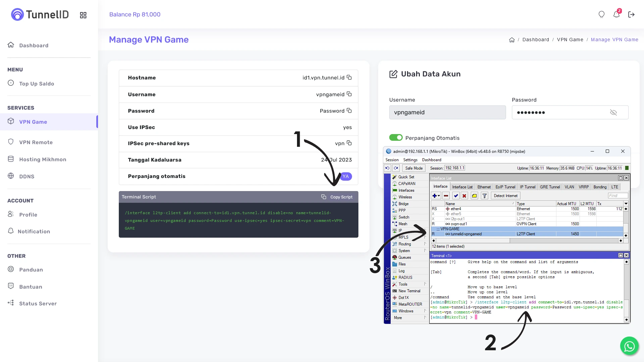Screen dimensions: 644x362
Task: Click WinBox filter funnel icon
Action: [x=485, y=196]
